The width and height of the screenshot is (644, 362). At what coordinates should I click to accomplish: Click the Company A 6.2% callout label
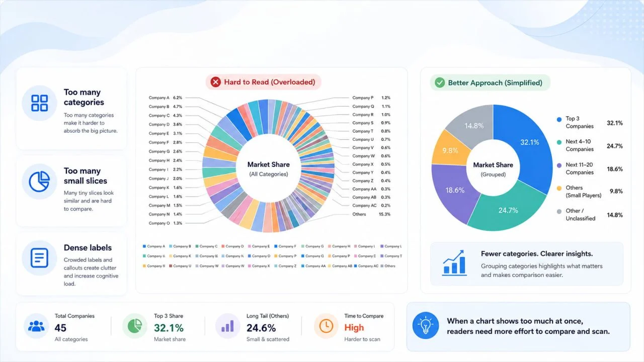[x=166, y=98]
